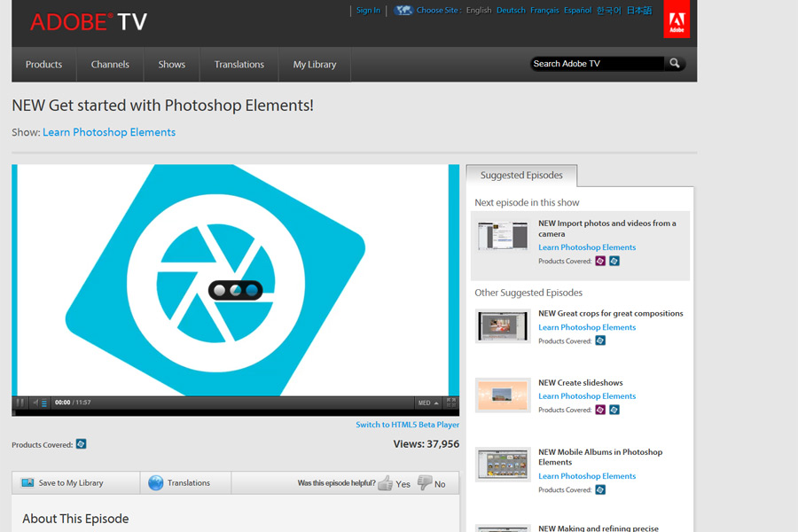Open the MED quality dropdown

428,403
